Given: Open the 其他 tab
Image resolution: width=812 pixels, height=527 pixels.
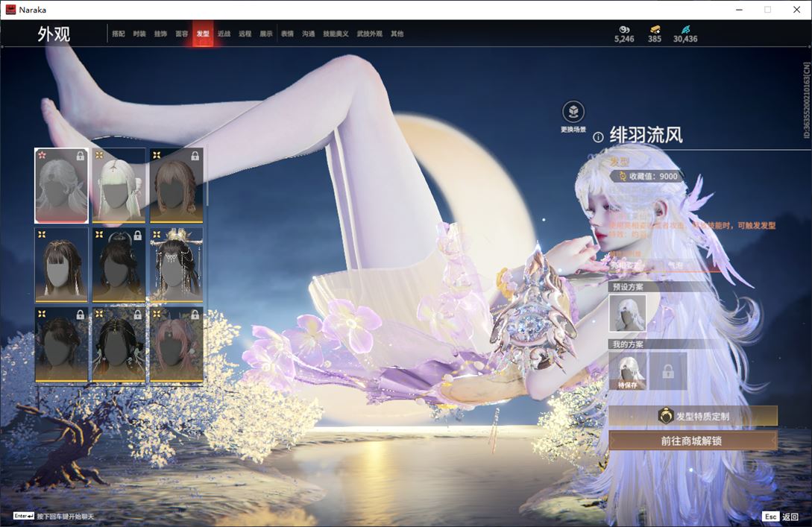Looking at the screenshot, I should [x=397, y=34].
